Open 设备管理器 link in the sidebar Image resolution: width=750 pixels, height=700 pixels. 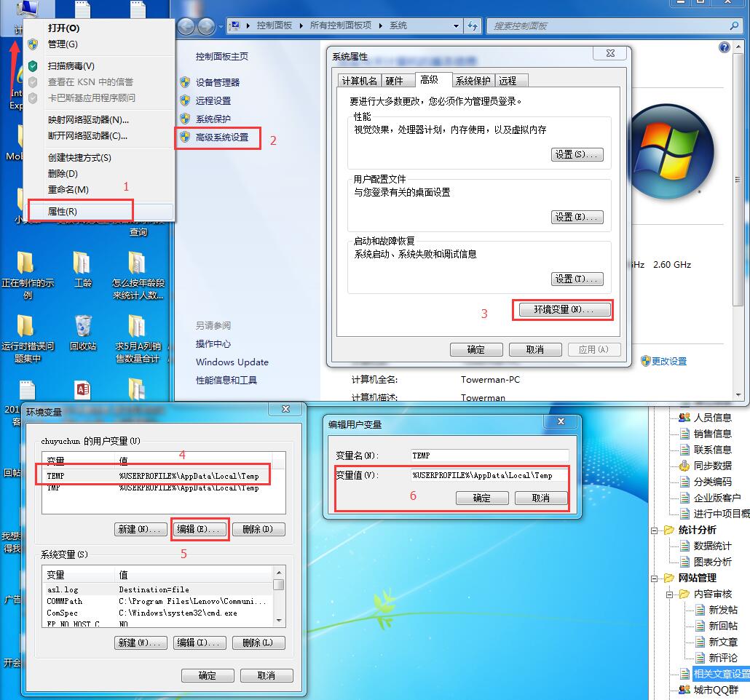pos(218,82)
